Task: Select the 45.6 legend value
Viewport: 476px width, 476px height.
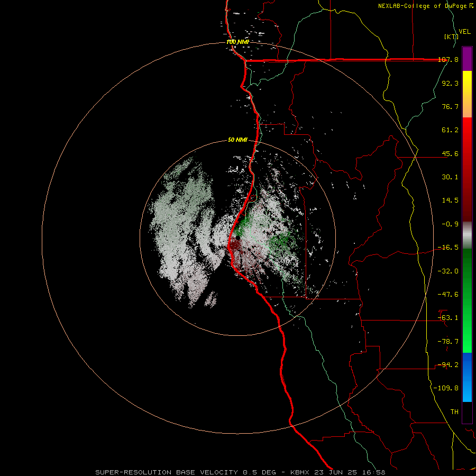Action: click(450, 153)
